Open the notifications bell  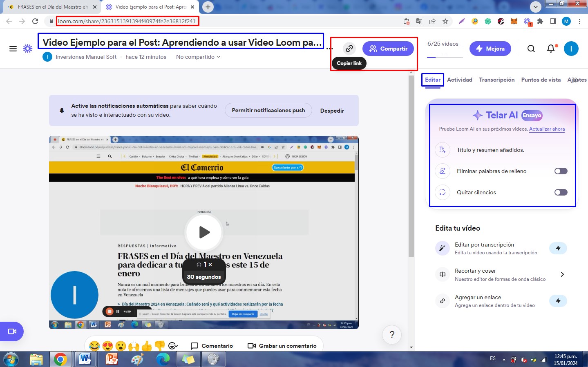tap(551, 49)
